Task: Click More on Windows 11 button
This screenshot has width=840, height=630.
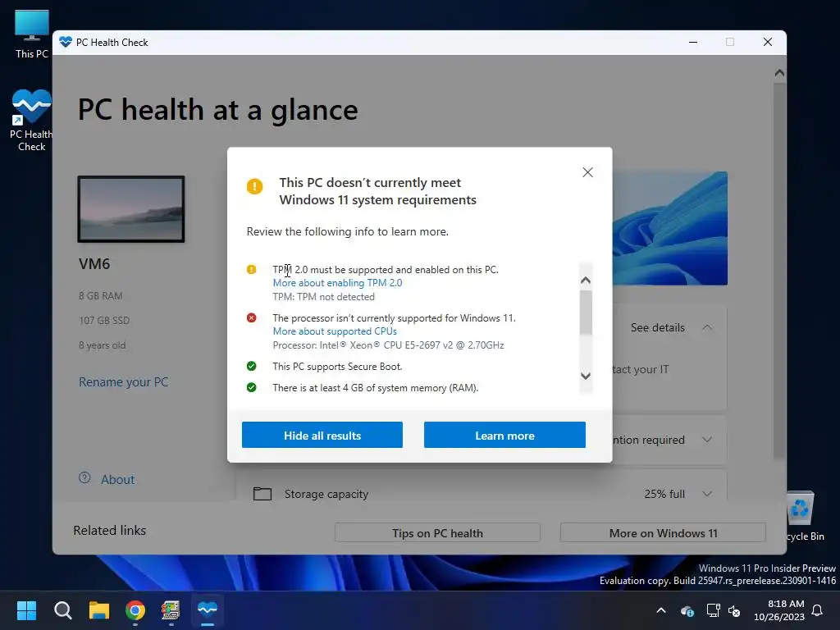Action: pos(663,533)
